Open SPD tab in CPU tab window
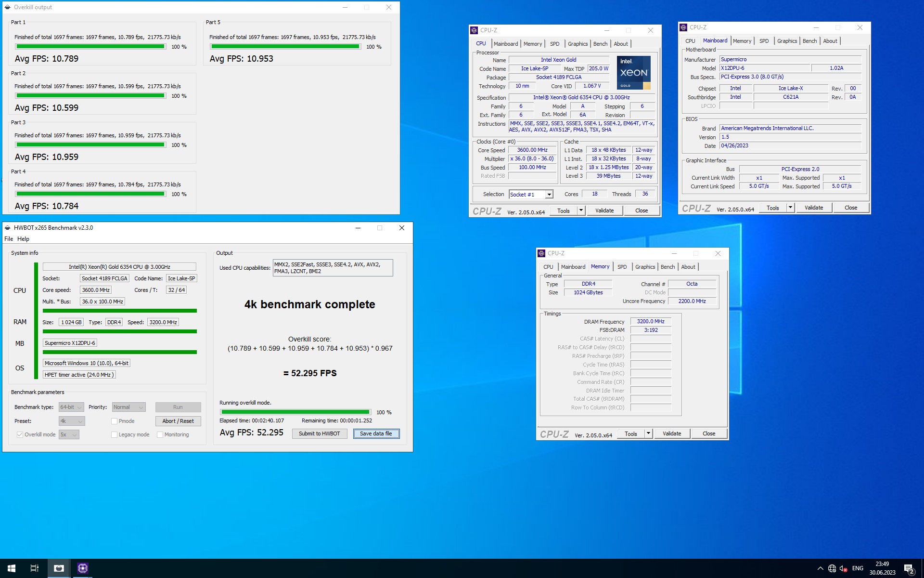 [554, 44]
